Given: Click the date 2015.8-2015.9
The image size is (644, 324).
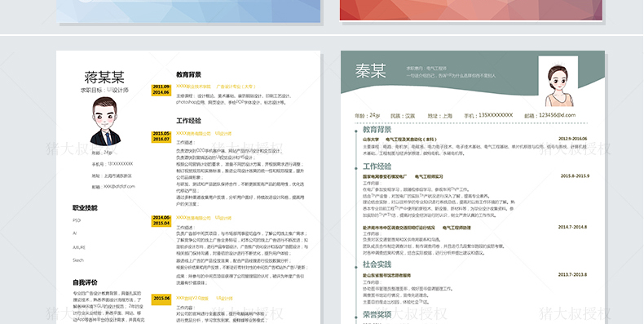Looking at the screenshot, I should click(575, 176).
